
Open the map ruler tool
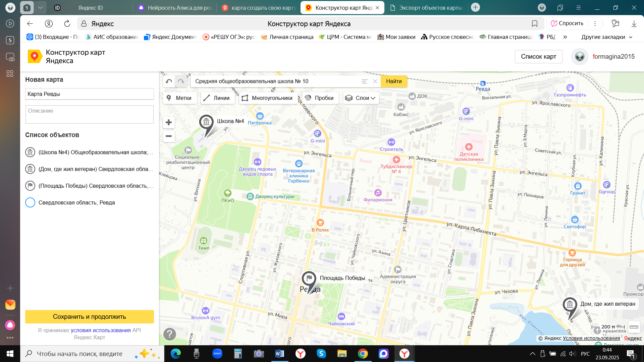point(634,326)
